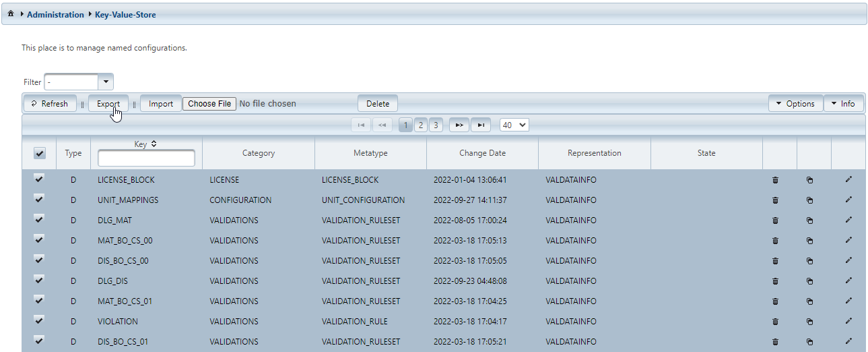Open editor for MAT_BO_CS_00 via pencil icon
Screen dimensions: 868x352
[848, 240]
